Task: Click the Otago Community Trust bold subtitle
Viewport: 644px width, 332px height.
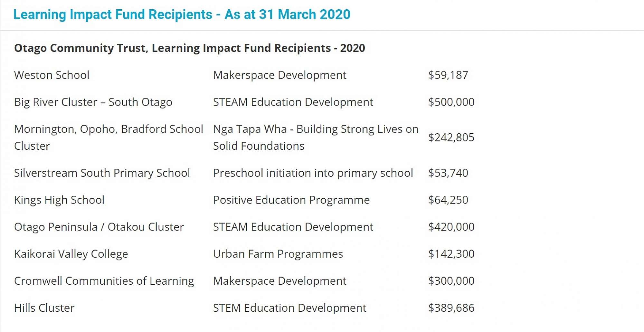Action: (189, 48)
